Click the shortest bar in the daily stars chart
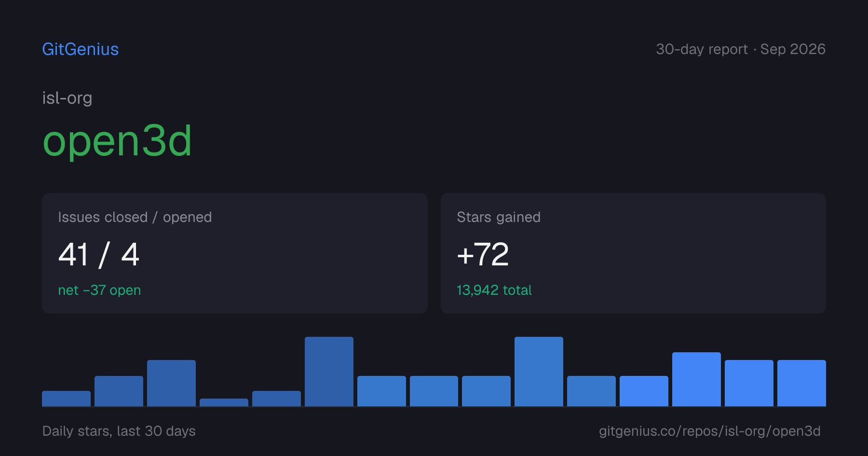 click(224, 402)
